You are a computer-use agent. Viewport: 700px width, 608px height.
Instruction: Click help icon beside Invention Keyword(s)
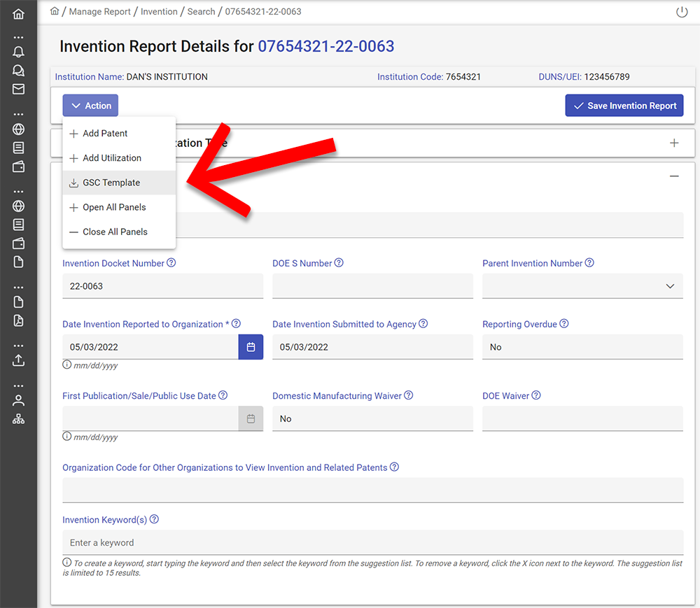154,520
